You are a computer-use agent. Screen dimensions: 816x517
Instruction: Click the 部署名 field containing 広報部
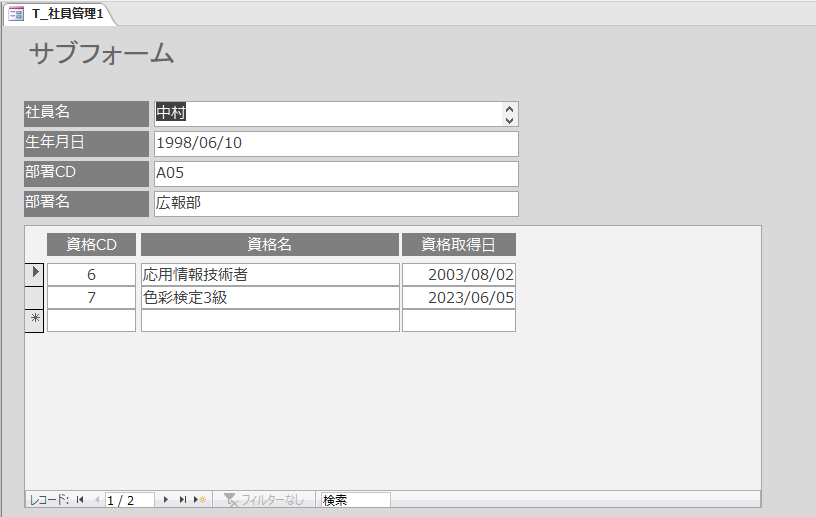click(335, 203)
